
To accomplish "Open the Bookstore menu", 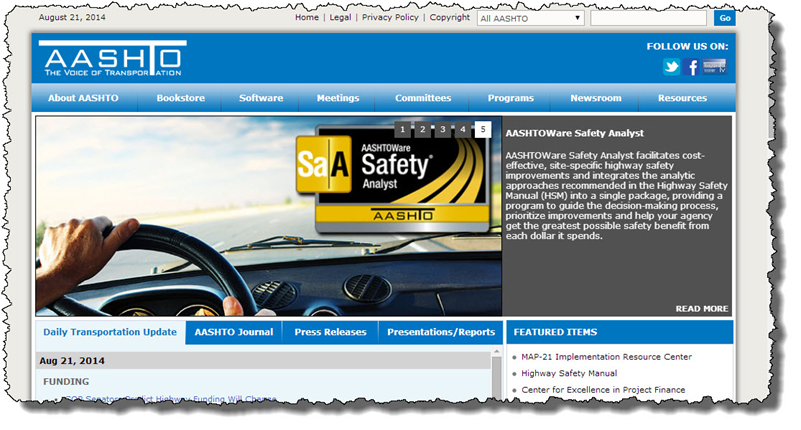I will (181, 98).
